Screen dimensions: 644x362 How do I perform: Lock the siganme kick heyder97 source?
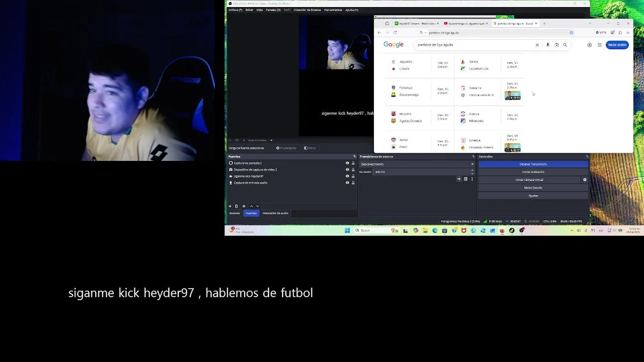[x=353, y=176]
